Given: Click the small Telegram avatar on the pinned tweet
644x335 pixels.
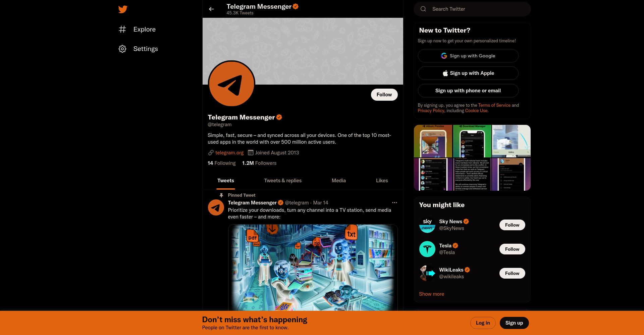Looking at the screenshot, I should click(x=216, y=207).
